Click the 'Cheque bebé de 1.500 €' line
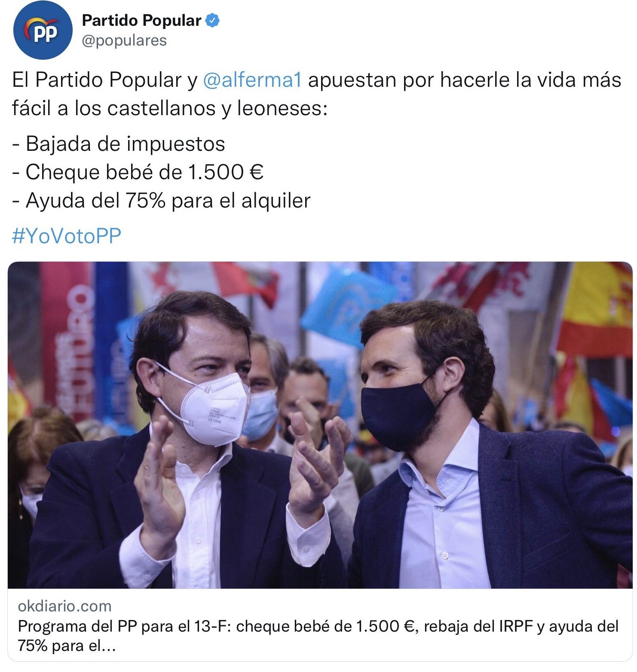This screenshot has height=672, width=637. click(x=138, y=172)
